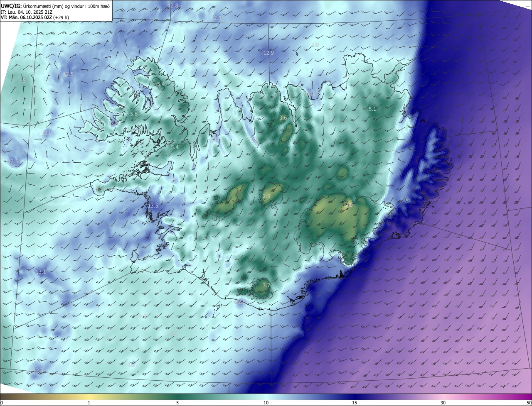Viewport: 532px width, 406px height.
Task: Click the map value label "5.1"
Action: (x=372, y=109)
